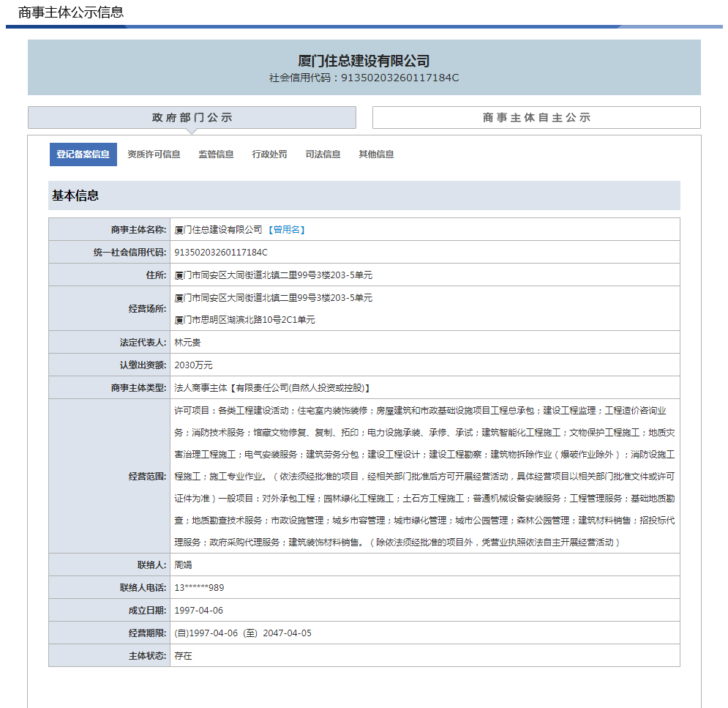Show the 其他信息 sub-tab
Image resolution: width=728 pixels, height=708 pixels.
(376, 154)
